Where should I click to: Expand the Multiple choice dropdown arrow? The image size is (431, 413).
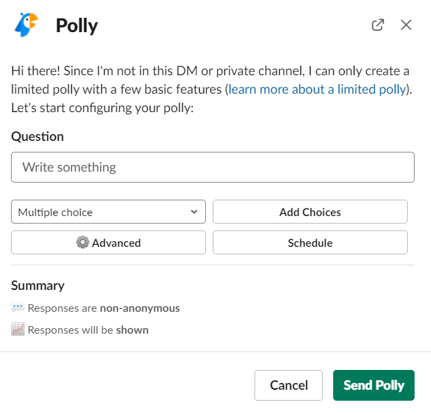(x=194, y=212)
